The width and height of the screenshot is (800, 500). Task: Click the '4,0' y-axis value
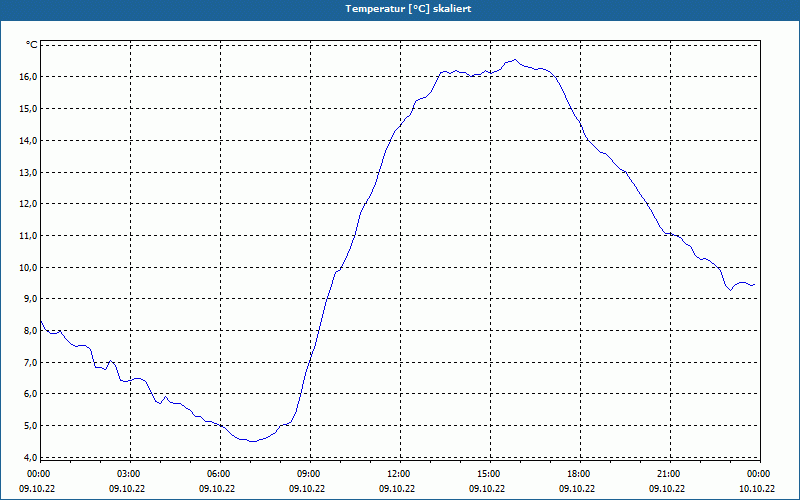[x=31, y=457]
